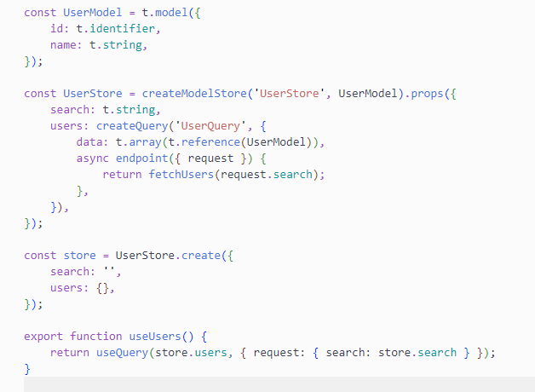Click '.props' after createModelStore call
Image resolution: width=535 pixels, height=392 pixels.
point(423,94)
